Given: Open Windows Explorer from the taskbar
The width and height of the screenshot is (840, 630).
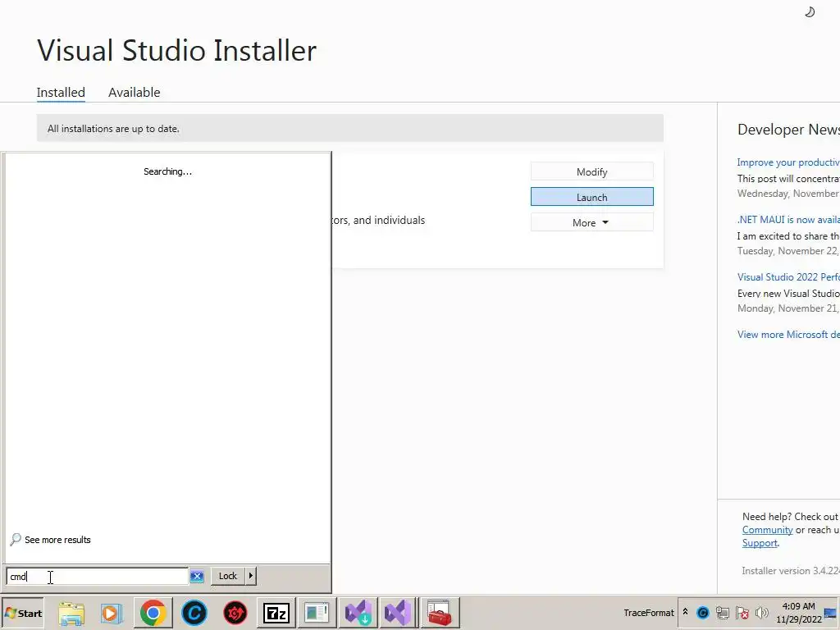Looking at the screenshot, I should (71, 613).
